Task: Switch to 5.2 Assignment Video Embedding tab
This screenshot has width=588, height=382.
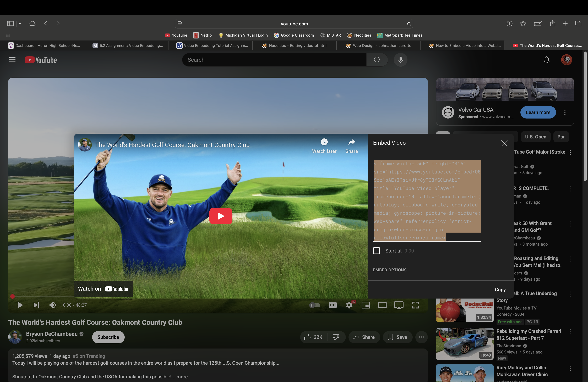Action: click(x=126, y=45)
